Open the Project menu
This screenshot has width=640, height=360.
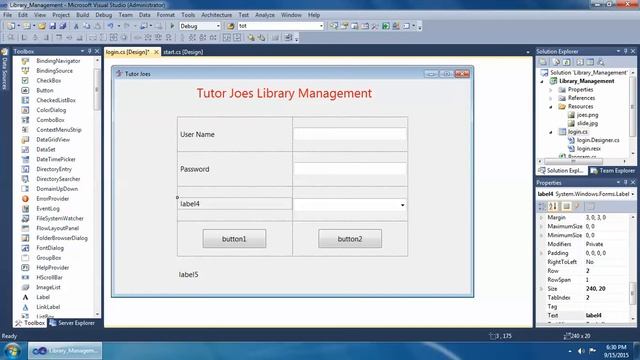pyautogui.click(x=61, y=15)
